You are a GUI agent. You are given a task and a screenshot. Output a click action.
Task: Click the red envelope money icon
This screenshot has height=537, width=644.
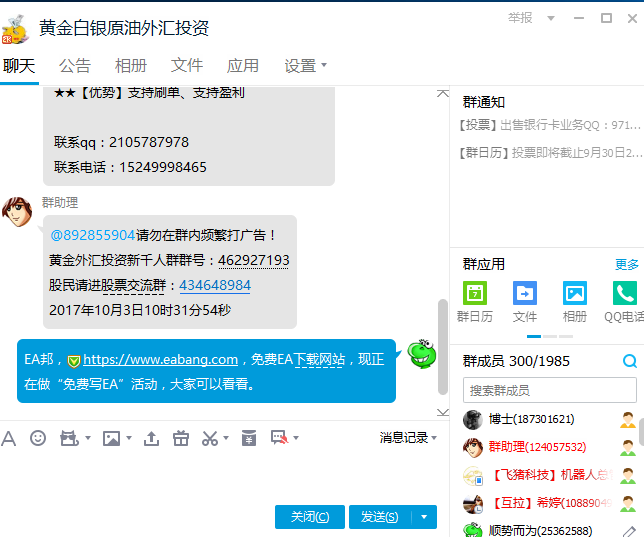pyautogui.click(x=248, y=438)
